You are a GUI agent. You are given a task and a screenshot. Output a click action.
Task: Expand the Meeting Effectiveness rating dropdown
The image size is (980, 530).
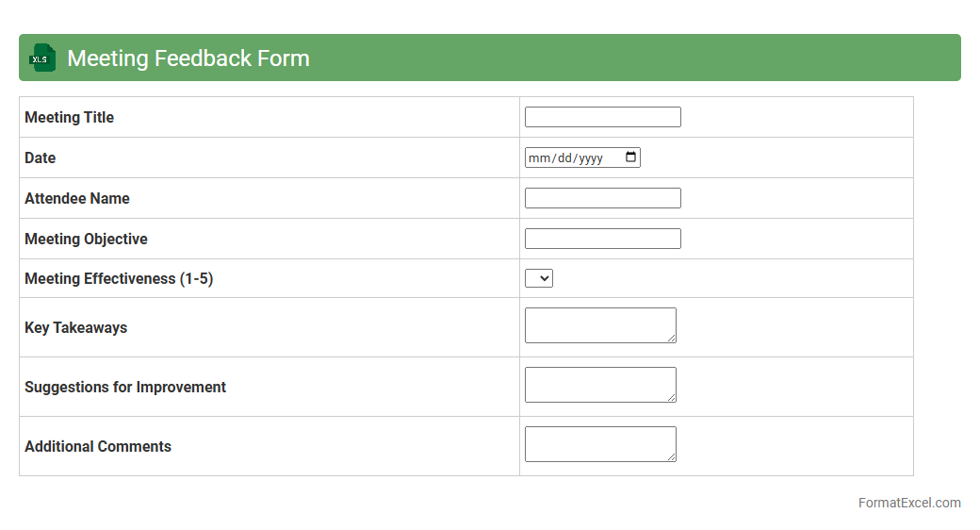[x=539, y=278]
